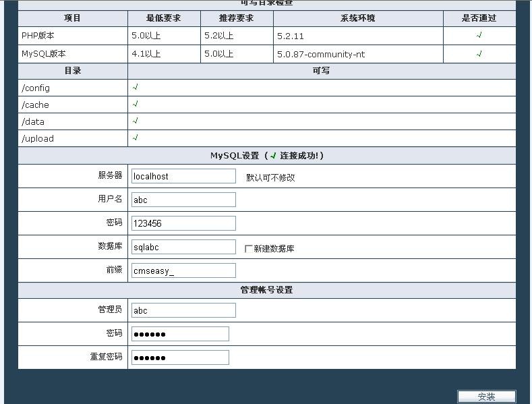Screen dimensions: 532x404
Task: Click the 5.0.87-community-nt system environment cell
Action: pyautogui.click(x=357, y=54)
